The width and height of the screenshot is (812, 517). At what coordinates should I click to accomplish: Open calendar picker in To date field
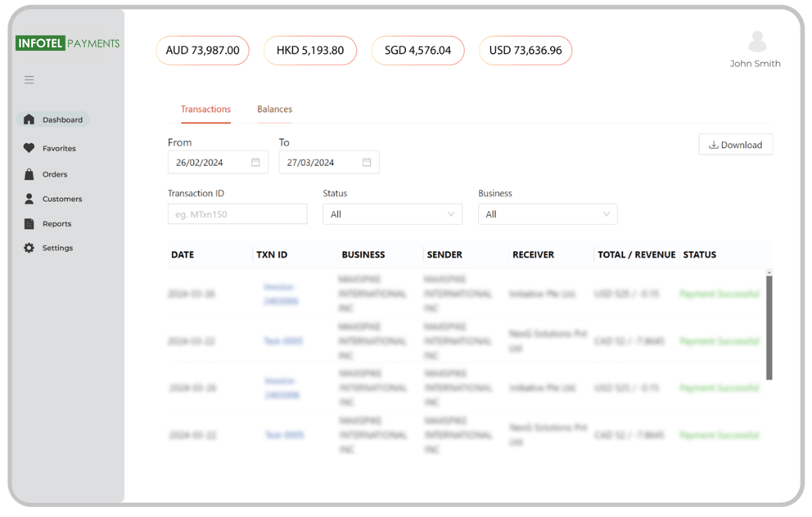pos(367,162)
